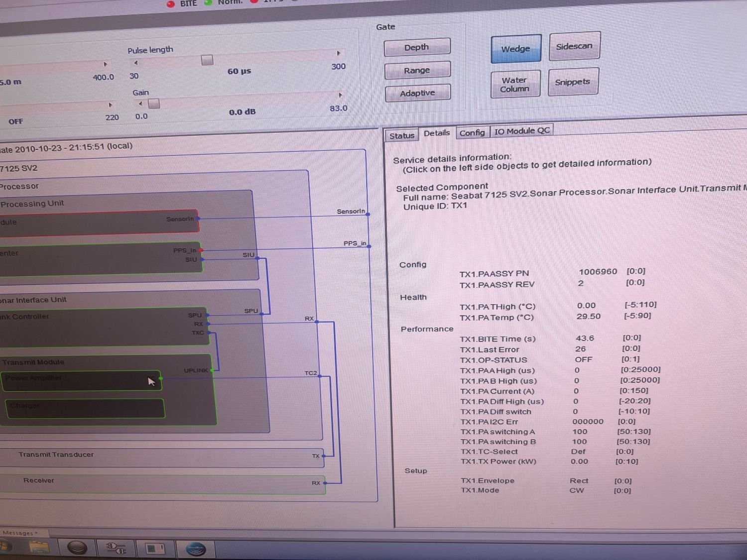This screenshot has height=560, width=747.
Task: Click TX1.Envelope value Rect
Action: 579,481
